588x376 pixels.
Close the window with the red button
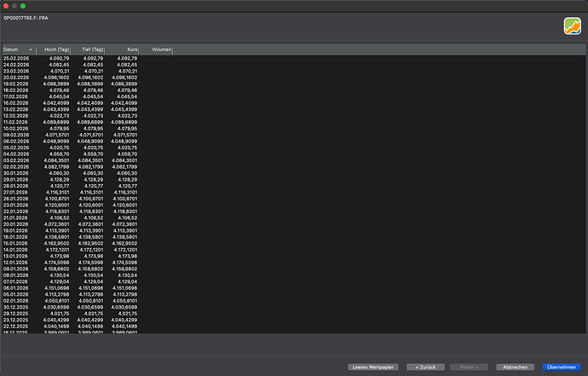click(6, 6)
